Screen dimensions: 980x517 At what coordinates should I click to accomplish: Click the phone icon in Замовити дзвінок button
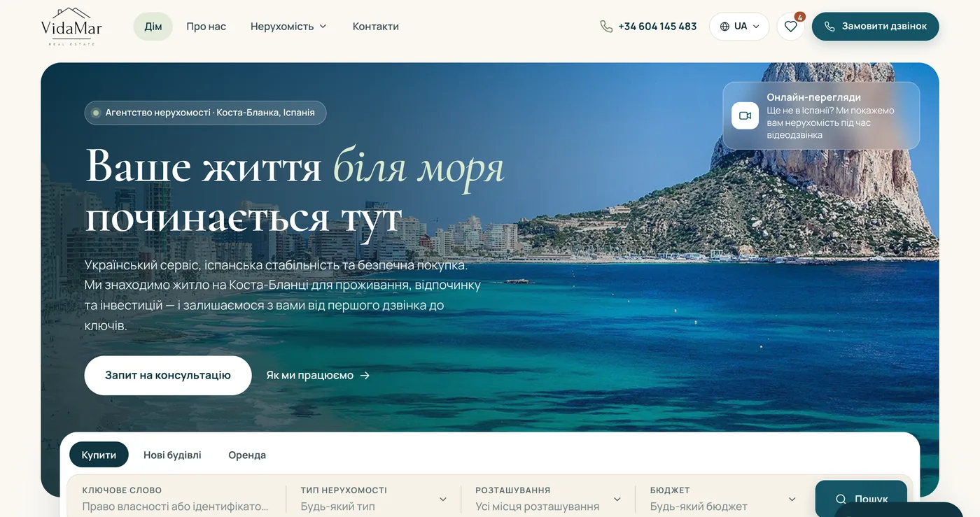coord(829,27)
